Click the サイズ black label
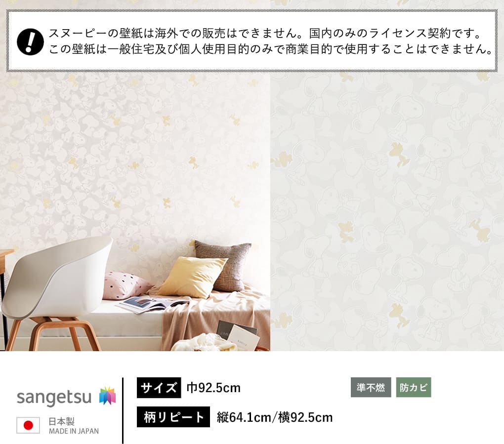Viewport: 504px width, 444px height. coord(159,388)
